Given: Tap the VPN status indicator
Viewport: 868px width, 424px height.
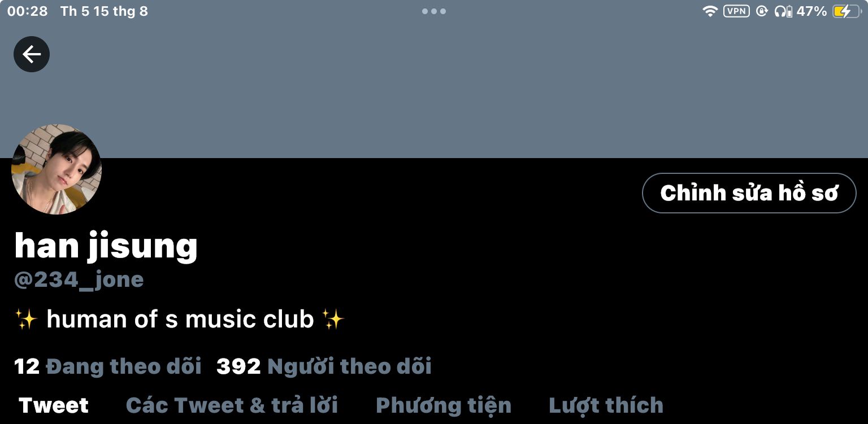Looking at the screenshot, I should tap(736, 11).
